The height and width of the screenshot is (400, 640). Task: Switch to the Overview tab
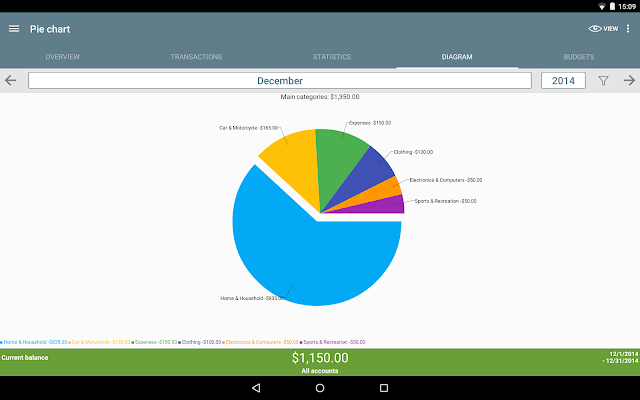[62, 57]
